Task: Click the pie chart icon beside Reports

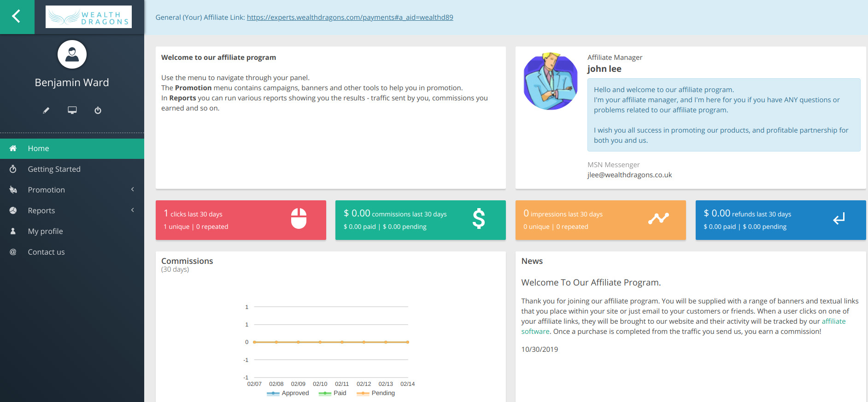Action: coord(13,210)
